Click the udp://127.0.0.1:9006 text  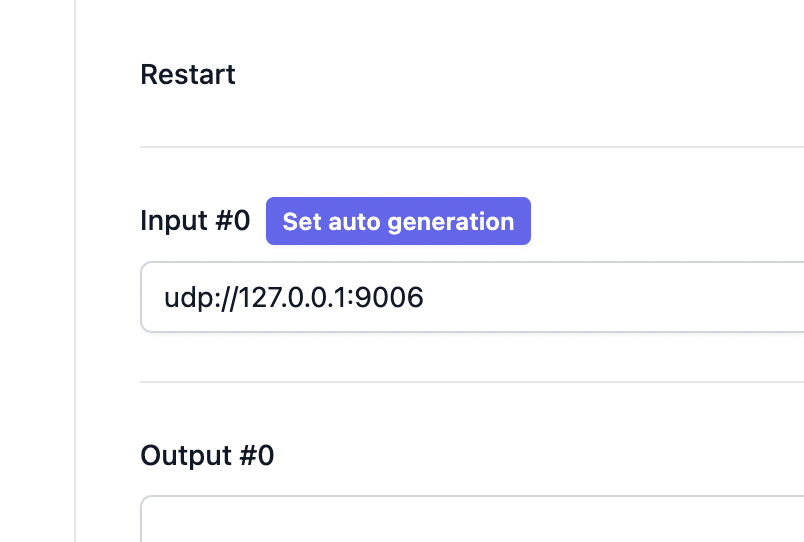point(293,297)
